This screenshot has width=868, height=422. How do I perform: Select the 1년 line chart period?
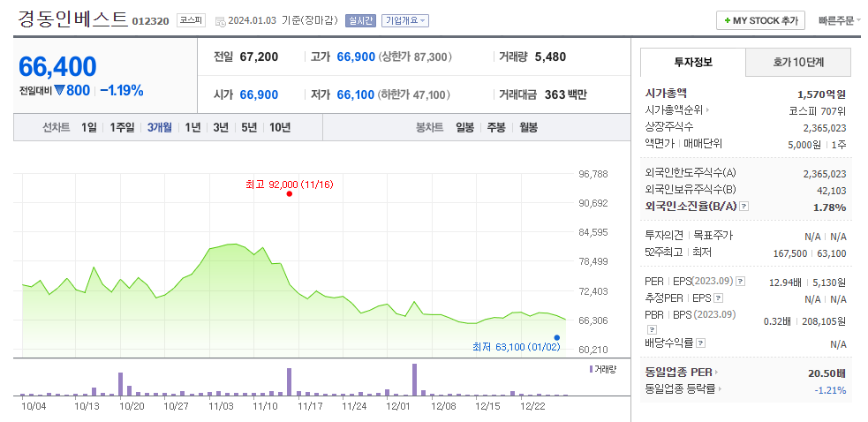tap(192, 127)
